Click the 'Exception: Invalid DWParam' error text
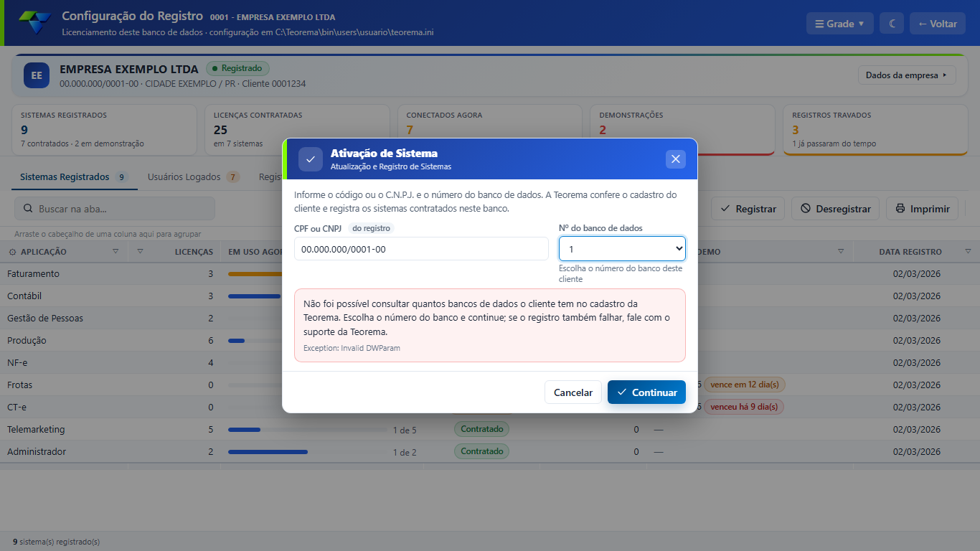Screen dimensions: 980x551 [352, 348]
